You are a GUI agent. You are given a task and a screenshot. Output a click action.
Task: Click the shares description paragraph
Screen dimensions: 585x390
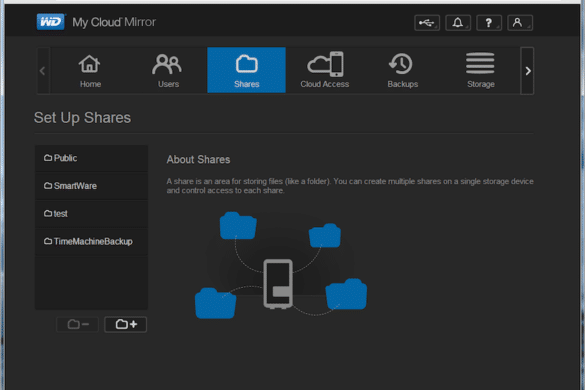click(x=350, y=186)
